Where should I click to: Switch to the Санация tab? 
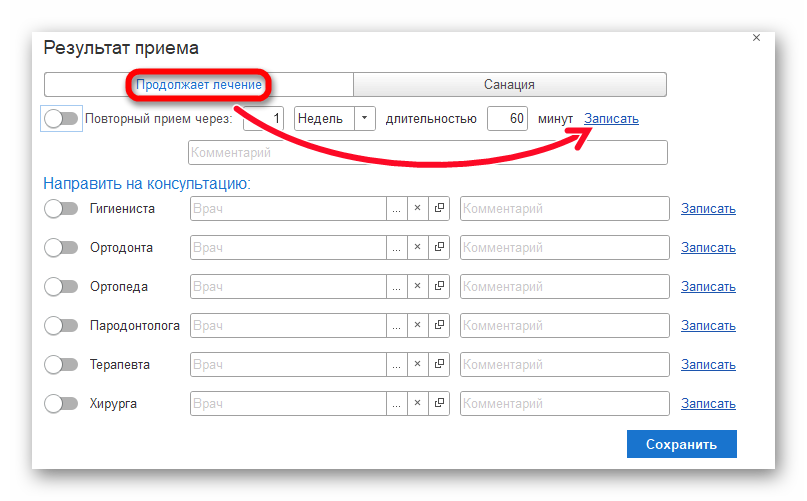point(510,84)
